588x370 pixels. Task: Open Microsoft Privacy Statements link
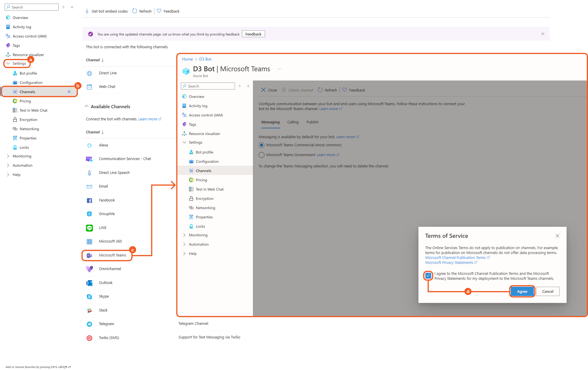tap(449, 262)
